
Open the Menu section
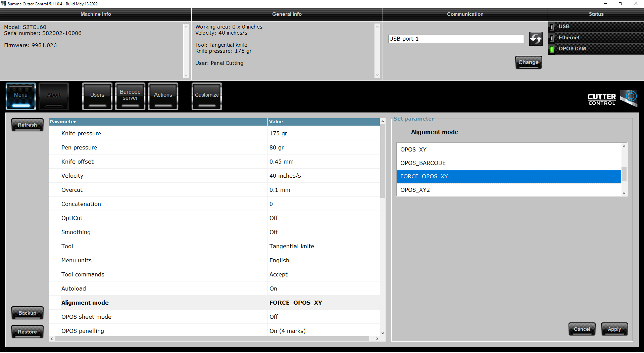(21, 96)
